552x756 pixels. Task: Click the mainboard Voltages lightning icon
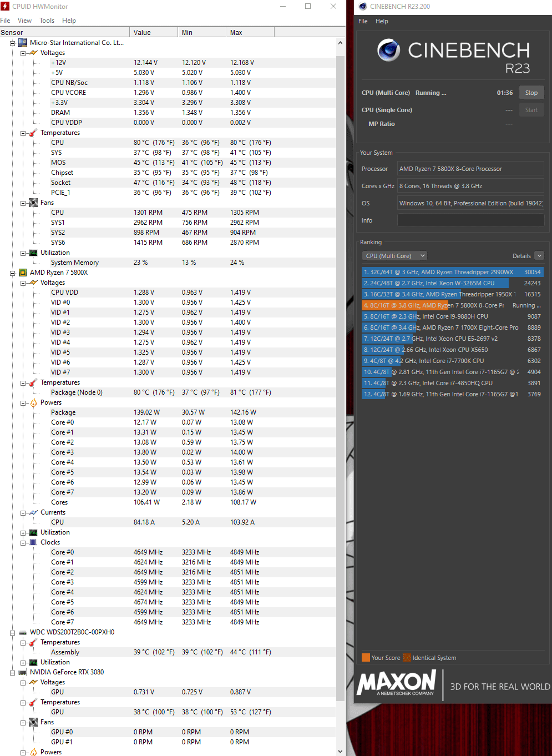pos(33,53)
